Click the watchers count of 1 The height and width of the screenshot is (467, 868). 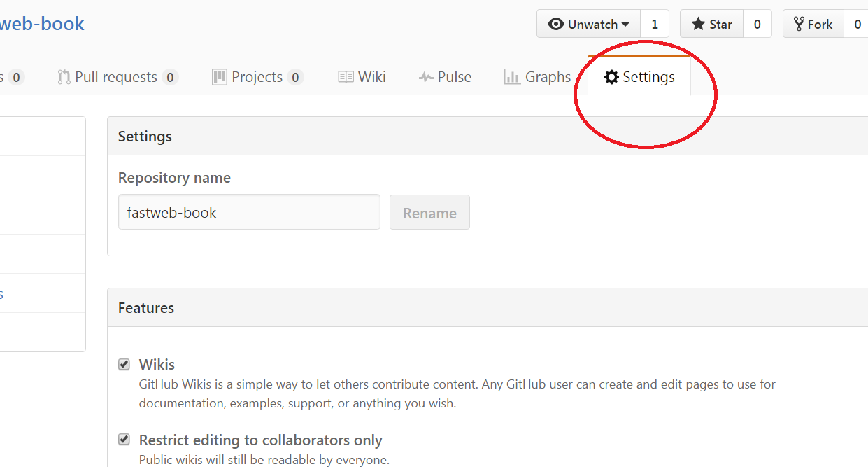pos(655,24)
